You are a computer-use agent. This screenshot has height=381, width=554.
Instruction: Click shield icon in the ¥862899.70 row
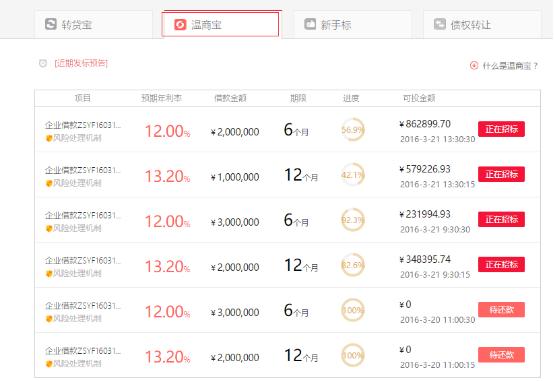(49, 138)
